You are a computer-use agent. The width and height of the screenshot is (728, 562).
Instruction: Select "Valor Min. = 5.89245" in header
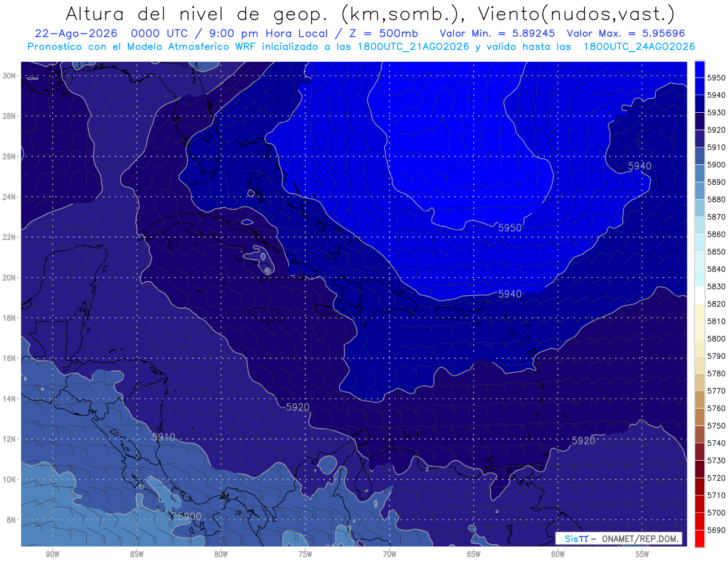tap(498, 33)
